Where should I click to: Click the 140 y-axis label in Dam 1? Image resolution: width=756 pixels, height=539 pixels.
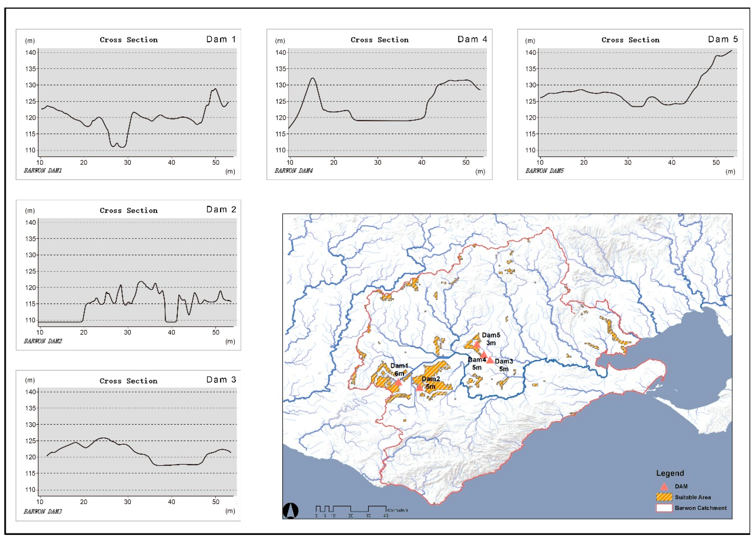pyautogui.click(x=31, y=53)
